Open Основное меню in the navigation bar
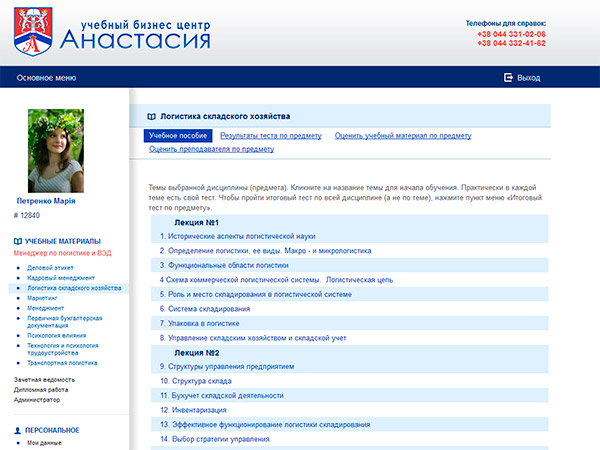The height and width of the screenshot is (450, 600). [46, 77]
